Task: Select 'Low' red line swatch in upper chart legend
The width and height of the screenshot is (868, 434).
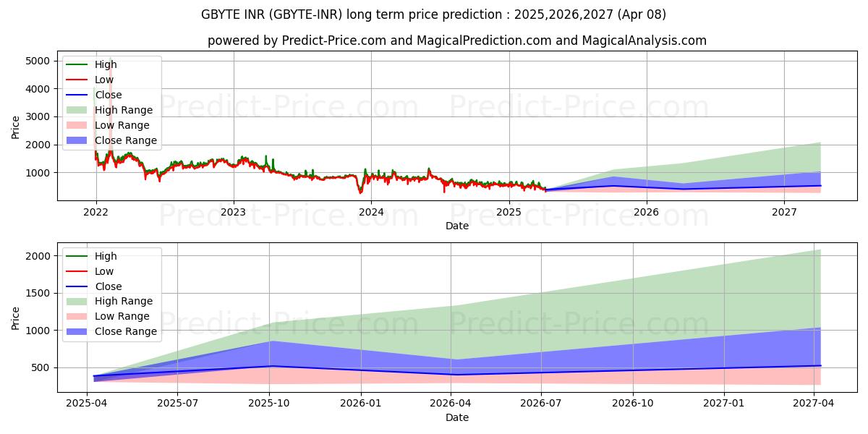Action: coord(77,80)
